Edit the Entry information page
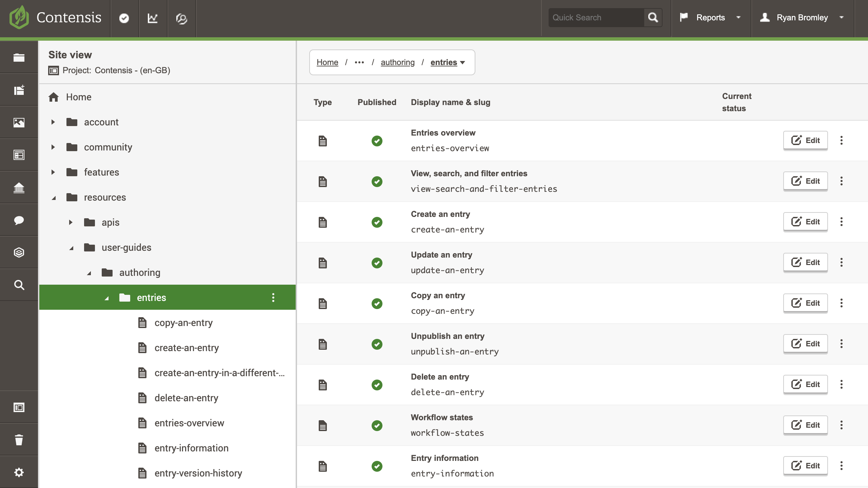Image resolution: width=868 pixels, height=488 pixels. click(x=806, y=466)
